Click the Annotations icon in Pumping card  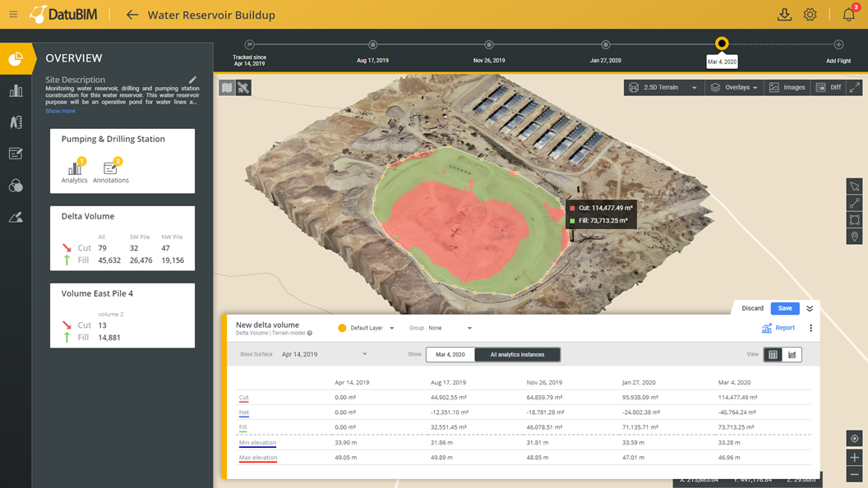pos(111,170)
